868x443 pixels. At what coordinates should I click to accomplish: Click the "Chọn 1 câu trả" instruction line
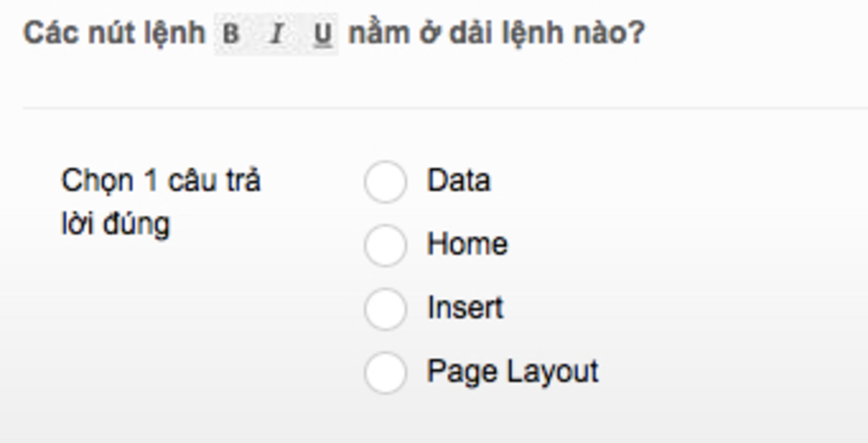pos(161,181)
